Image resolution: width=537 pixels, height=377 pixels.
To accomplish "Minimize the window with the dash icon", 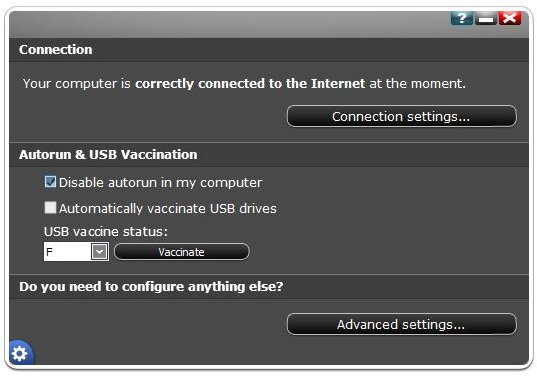I will click(x=486, y=19).
